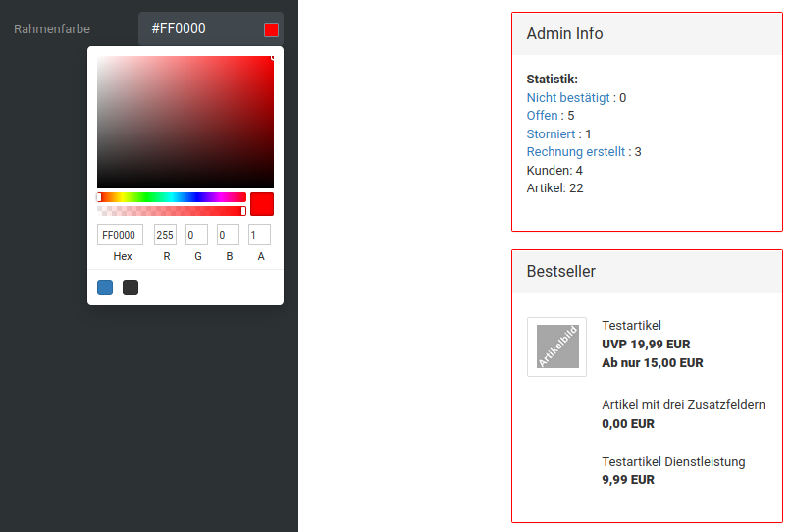Click the R channel input field

(x=165, y=236)
